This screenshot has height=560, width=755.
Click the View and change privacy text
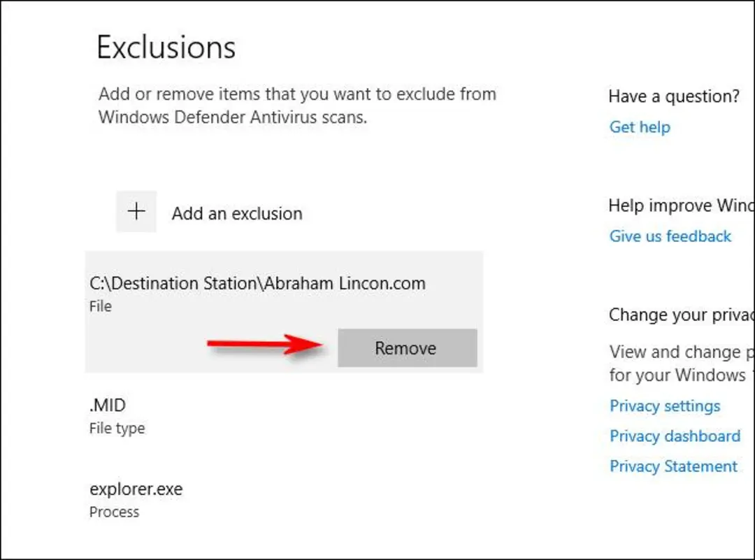point(682,364)
